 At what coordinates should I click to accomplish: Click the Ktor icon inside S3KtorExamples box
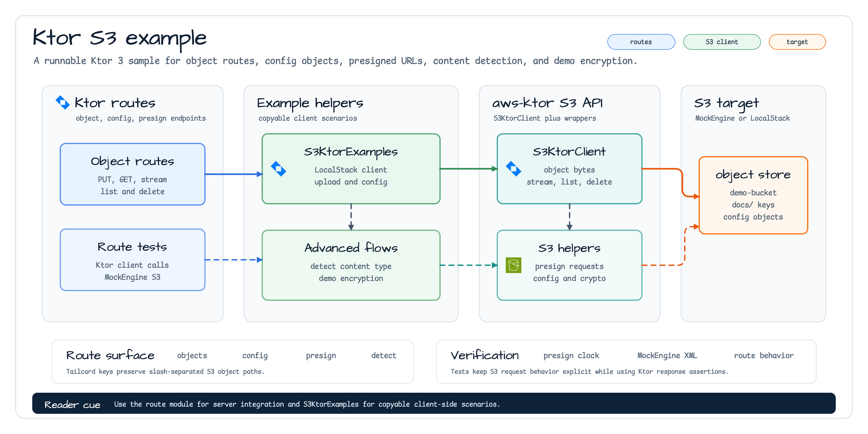[278, 169]
